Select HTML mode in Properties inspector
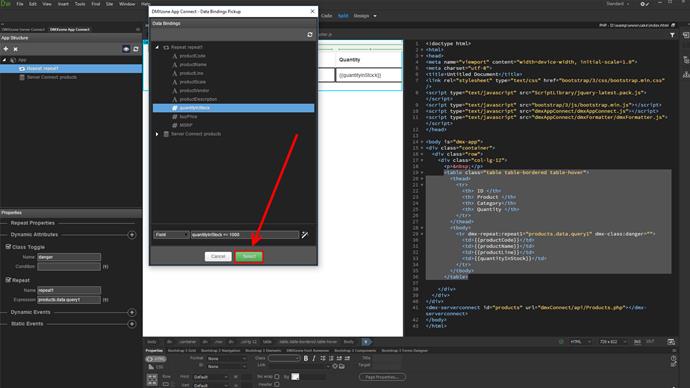This screenshot has width=690, height=388. 156,359
